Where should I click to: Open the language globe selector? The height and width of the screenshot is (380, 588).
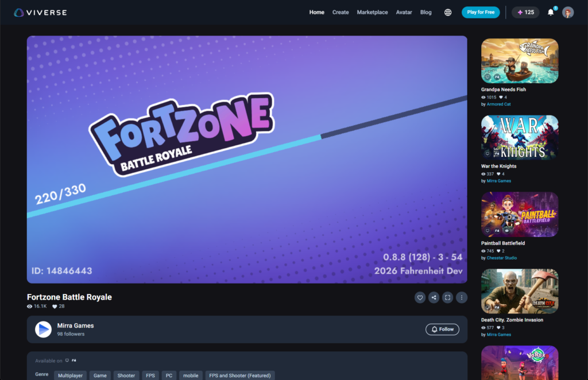pos(448,13)
